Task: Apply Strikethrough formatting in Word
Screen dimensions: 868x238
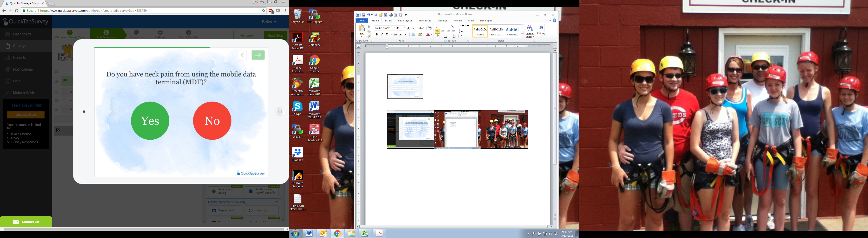Action: (x=396, y=35)
